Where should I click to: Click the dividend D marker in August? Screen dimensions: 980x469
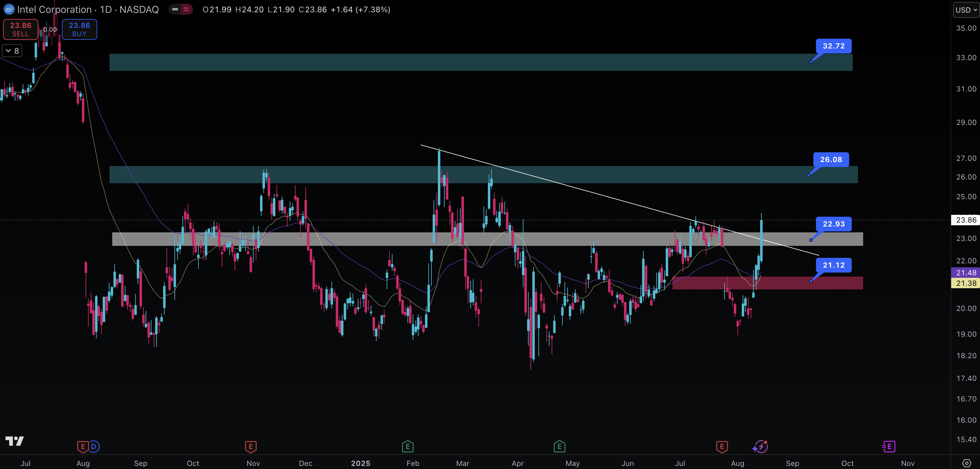click(94, 447)
